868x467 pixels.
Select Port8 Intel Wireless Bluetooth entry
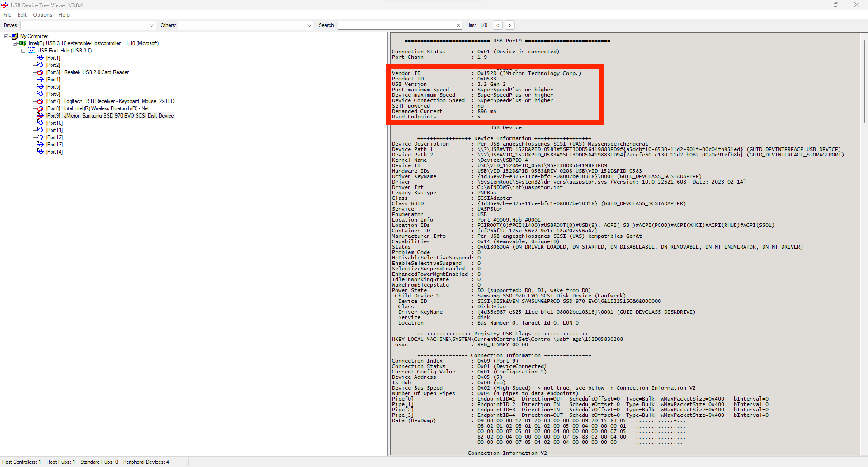pyautogui.click(x=97, y=108)
